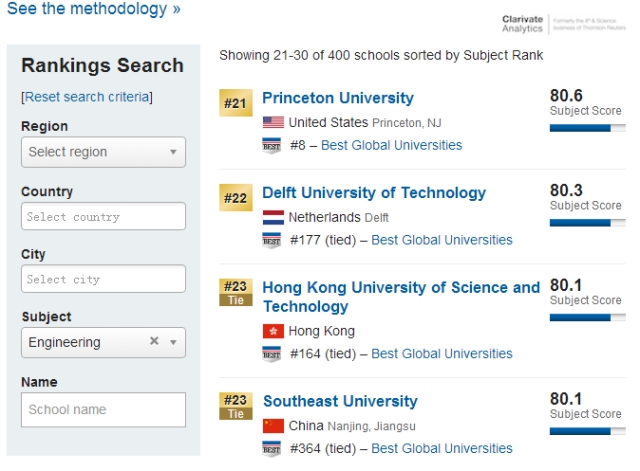The height and width of the screenshot is (471, 640).
Task: Expand the Engineering subject dropdown arrow
Action: pyautogui.click(x=173, y=342)
